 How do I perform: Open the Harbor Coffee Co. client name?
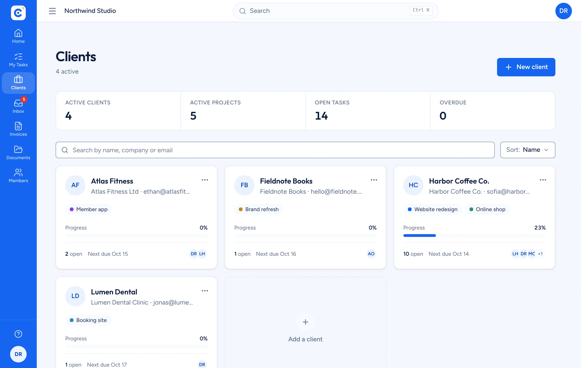coord(459,181)
